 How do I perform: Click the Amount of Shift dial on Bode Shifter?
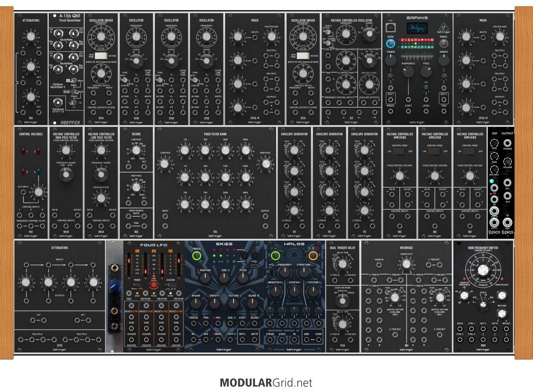point(483,270)
